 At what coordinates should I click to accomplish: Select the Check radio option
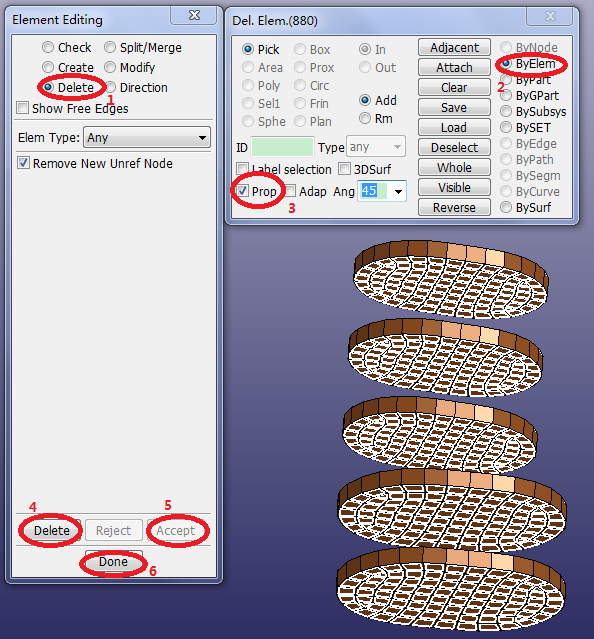pos(48,47)
